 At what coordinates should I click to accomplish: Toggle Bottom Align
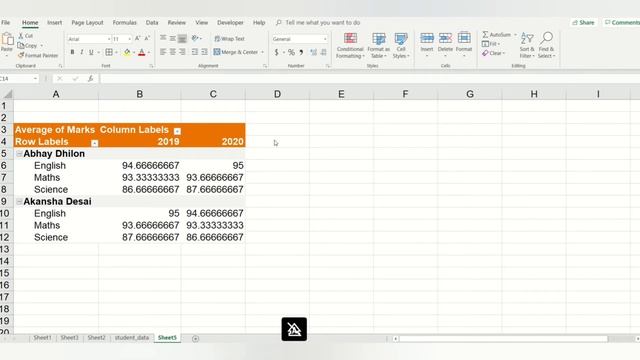[182, 38]
